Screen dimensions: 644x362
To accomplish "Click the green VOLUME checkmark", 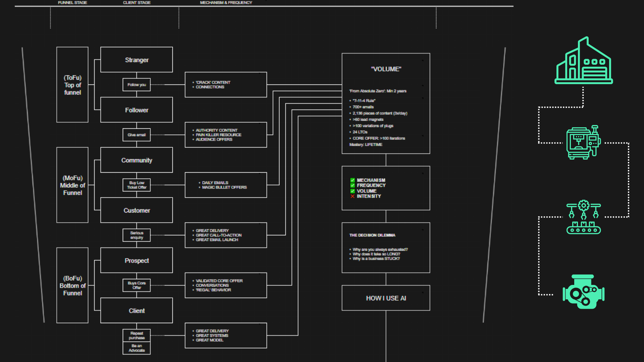I will [353, 191].
